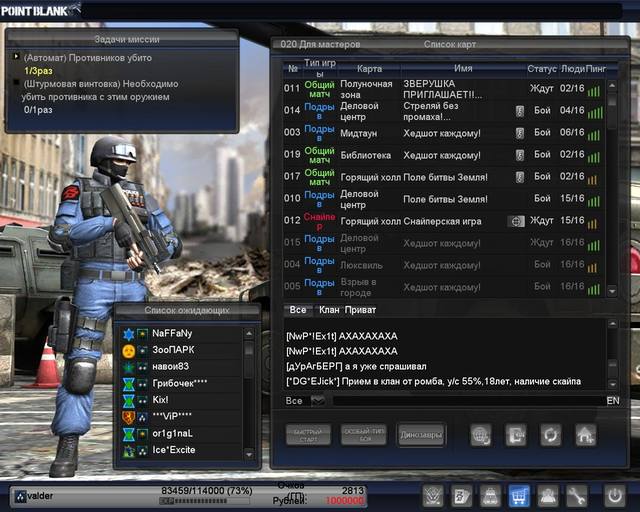Click the lock icon in room 014

[519, 111]
